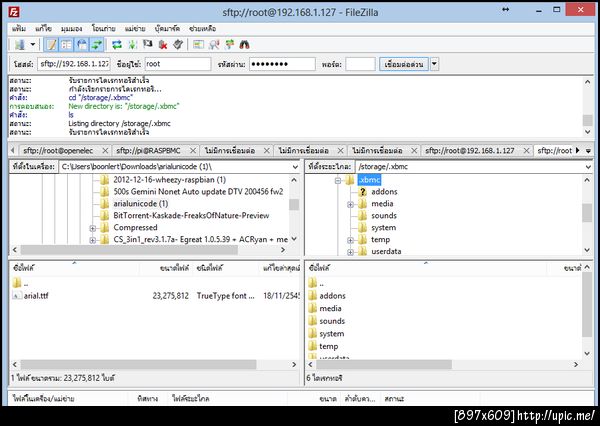Select the system folder in the remote tree
Image resolution: width=600 pixels, height=426 pixels.
pyautogui.click(x=383, y=227)
